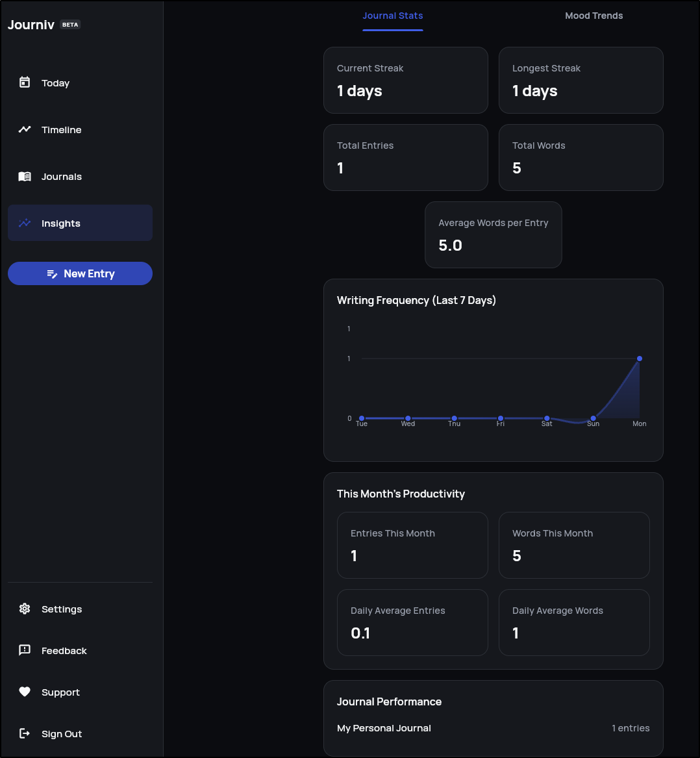Click the Words This Month card
This screenshot has width=700, height=758.
coord(574,545)
